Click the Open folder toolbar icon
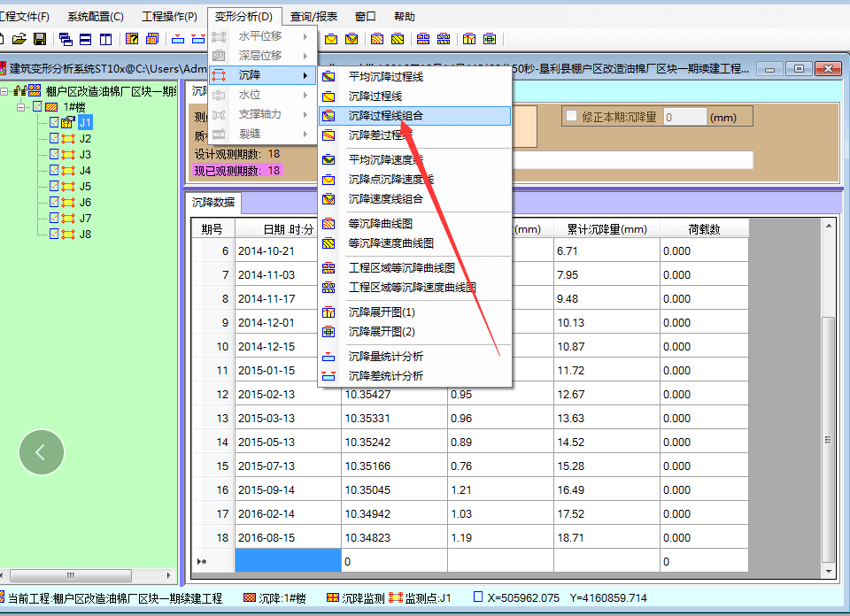This screenshot has width=850, height=616. coord(19,39)
